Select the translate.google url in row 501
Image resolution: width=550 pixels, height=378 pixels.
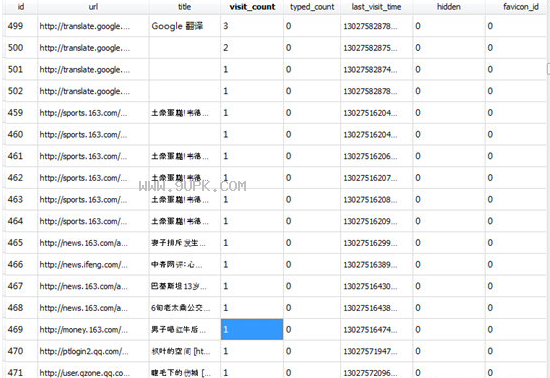tap(93, 69)
